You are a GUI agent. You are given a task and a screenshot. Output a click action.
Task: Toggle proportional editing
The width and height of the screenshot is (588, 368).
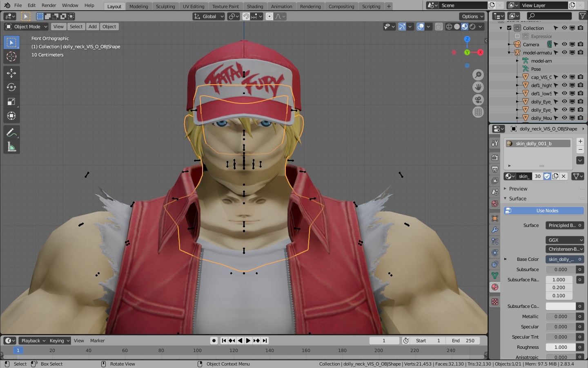[269, 16]
